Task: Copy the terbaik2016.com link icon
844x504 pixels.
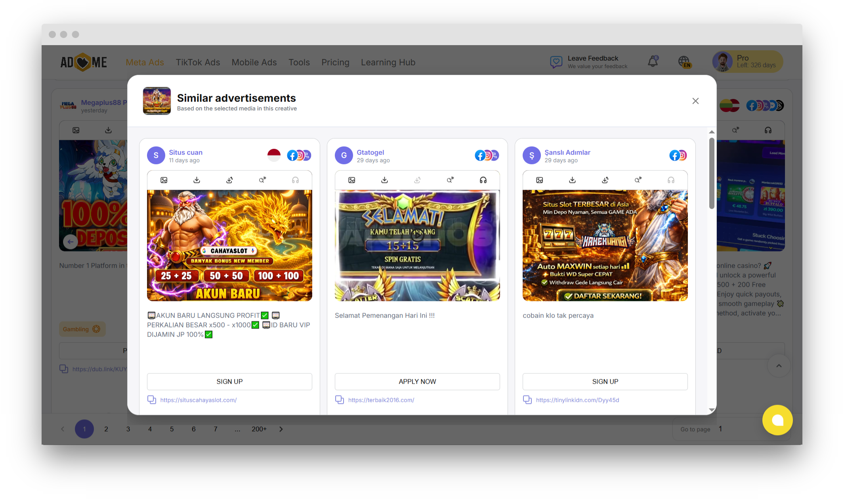Action: click(340, 400)
